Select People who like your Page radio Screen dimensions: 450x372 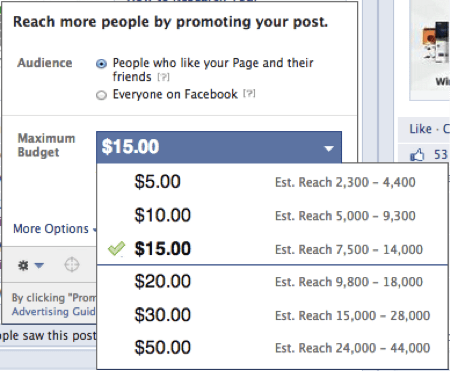pos(101,63)
